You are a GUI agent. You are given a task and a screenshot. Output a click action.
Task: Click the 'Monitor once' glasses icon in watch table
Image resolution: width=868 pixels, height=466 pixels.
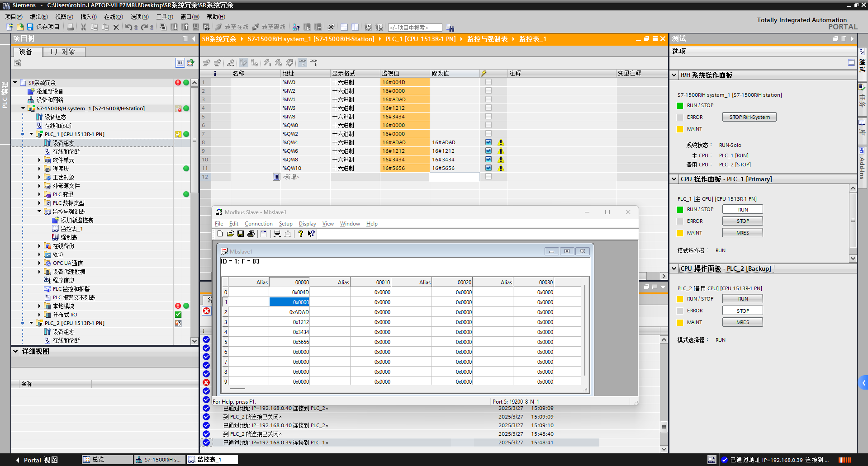click(313, 62)
